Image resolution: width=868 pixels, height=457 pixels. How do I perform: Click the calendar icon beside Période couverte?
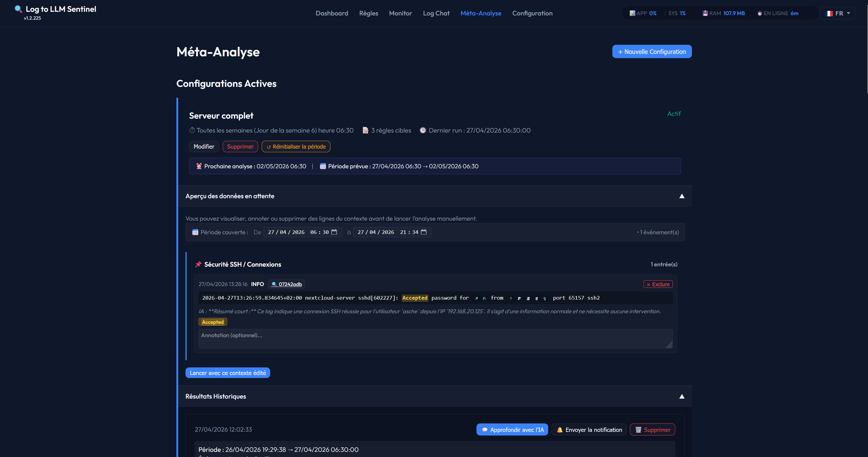(195, 232)
